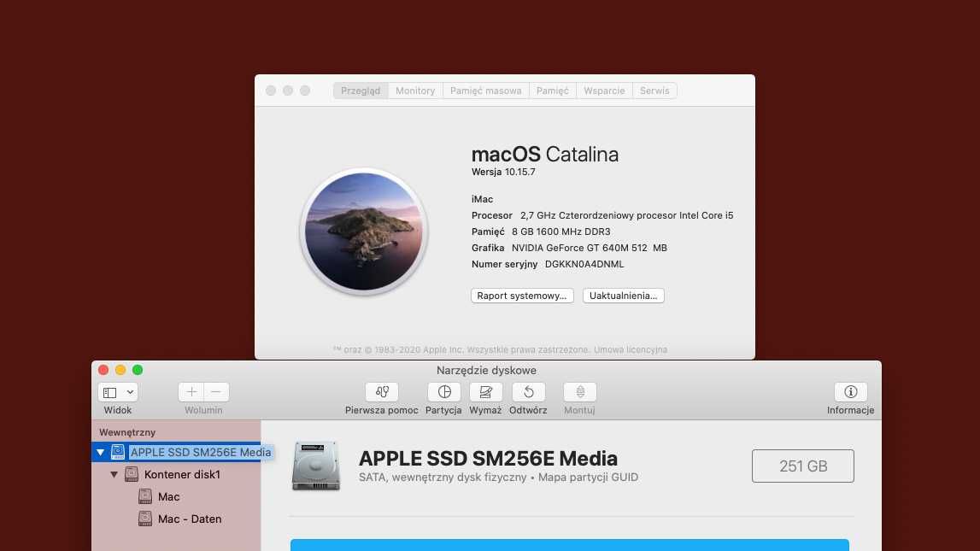Viewport: 980px width, 551px height.
Task: Click the add volume plus button
Action: (x=191, y=392)
